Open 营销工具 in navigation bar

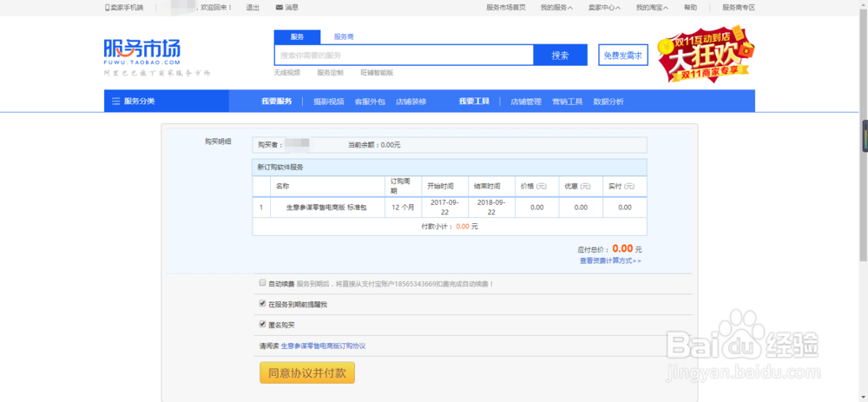pyautogui.click(x=567, y=102)
